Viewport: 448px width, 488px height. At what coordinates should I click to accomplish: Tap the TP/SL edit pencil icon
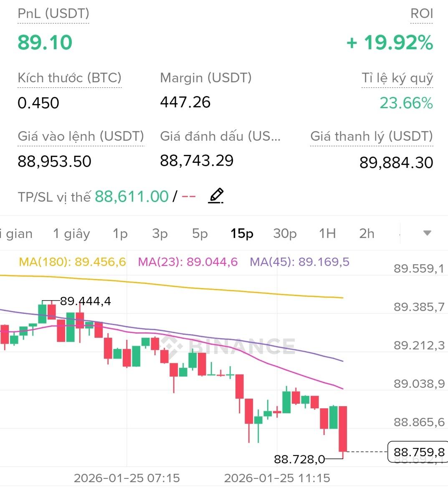coord(215,196)
